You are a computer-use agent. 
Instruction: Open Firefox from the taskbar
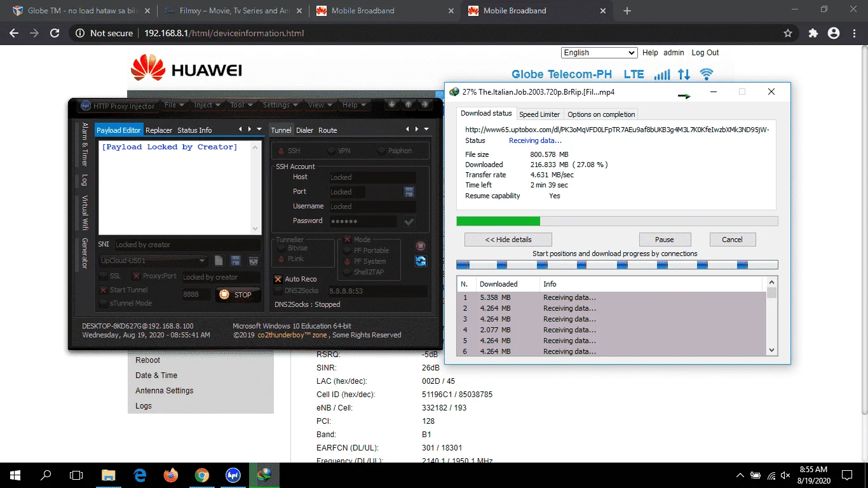(170, 475)
